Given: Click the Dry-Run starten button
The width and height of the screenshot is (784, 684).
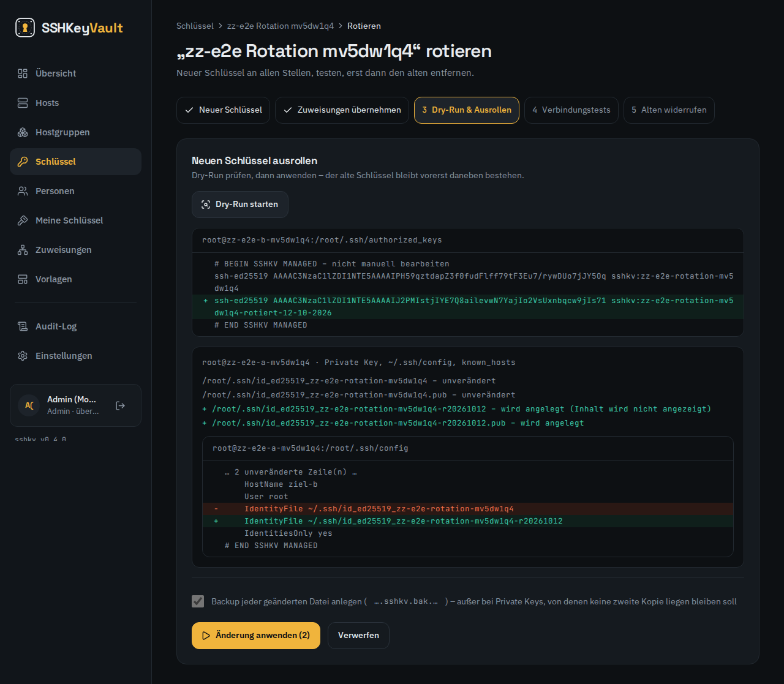Looking at the screenshot, I should 240,205.
